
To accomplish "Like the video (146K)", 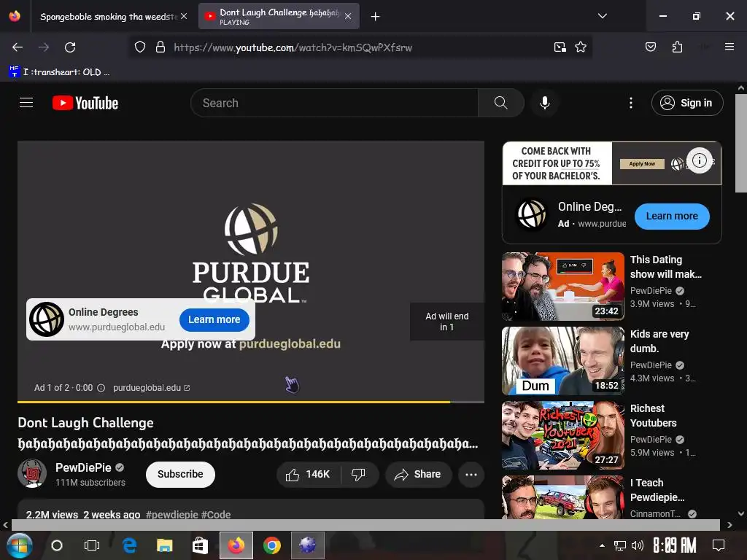I will pos(309,474).
